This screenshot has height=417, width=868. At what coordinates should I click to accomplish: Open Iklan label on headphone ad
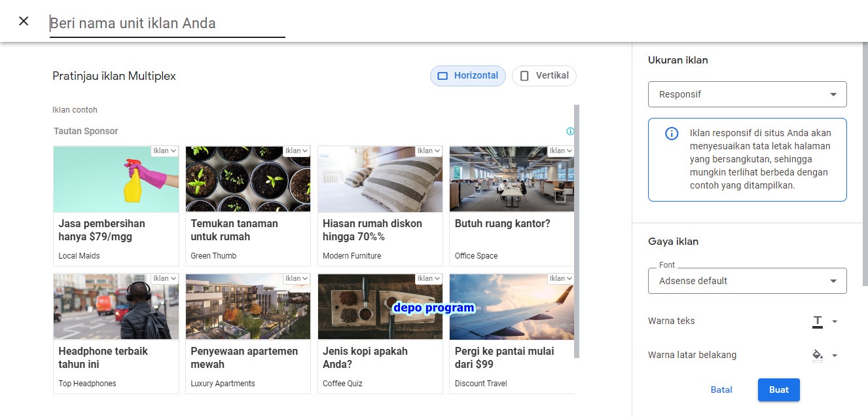[x=165, y=278]
